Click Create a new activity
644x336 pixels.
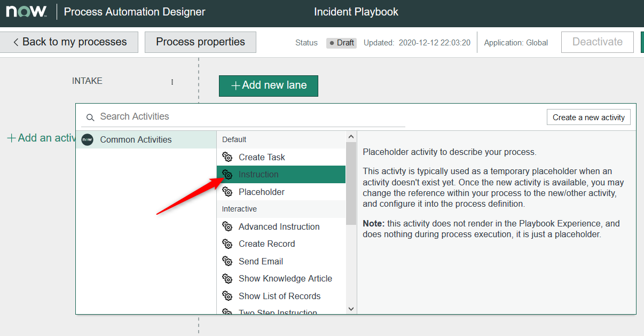click(588, 117)
